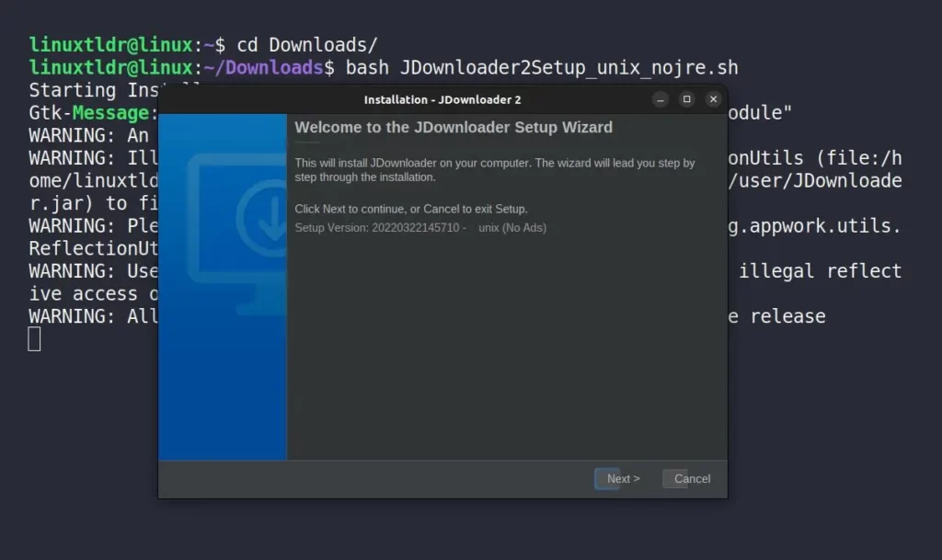The height and width of the screenshot is (560, 942).
Task: Click the 'cd Downloads/' command in the terminal
Action: 307,45
